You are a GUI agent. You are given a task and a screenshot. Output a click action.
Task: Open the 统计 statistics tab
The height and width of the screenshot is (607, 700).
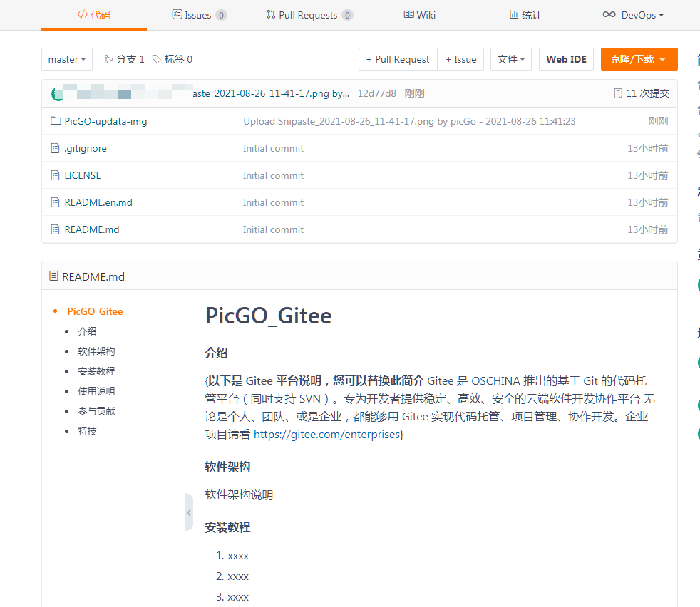(525, 15)
